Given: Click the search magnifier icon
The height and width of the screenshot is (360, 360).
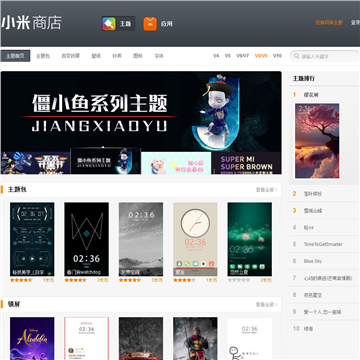Looking at the screenshot, I should [296, 56].
